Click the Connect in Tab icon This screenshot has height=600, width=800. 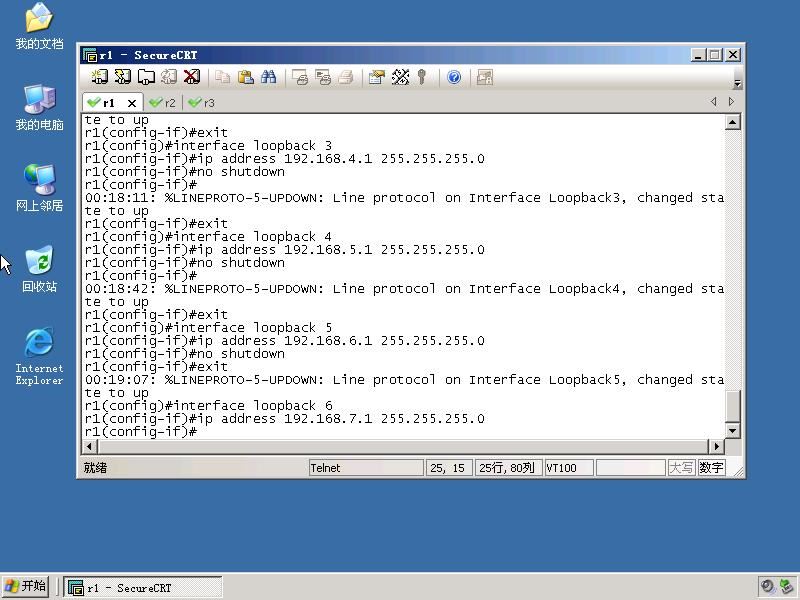146,77
